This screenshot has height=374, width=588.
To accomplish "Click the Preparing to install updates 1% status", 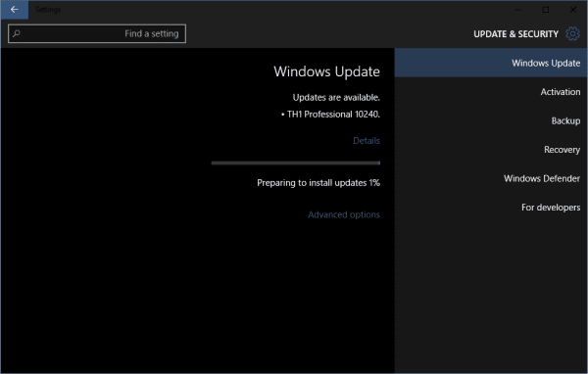I will pyautogui.click(x=318, y=183).
